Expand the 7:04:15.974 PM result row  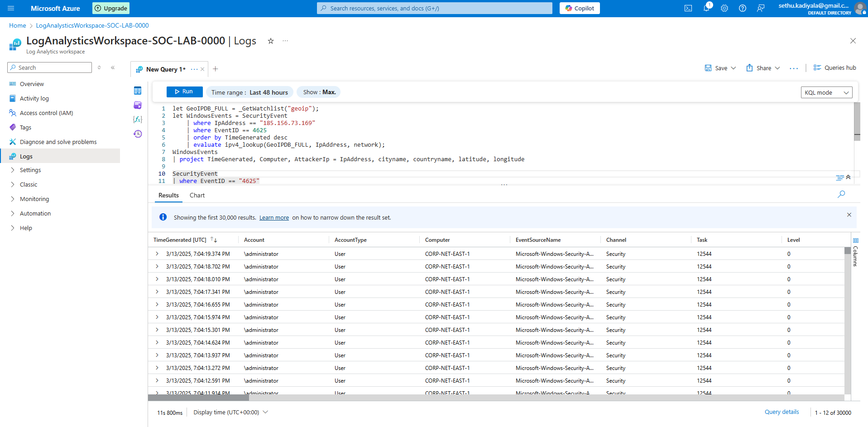tap(157, 317)
